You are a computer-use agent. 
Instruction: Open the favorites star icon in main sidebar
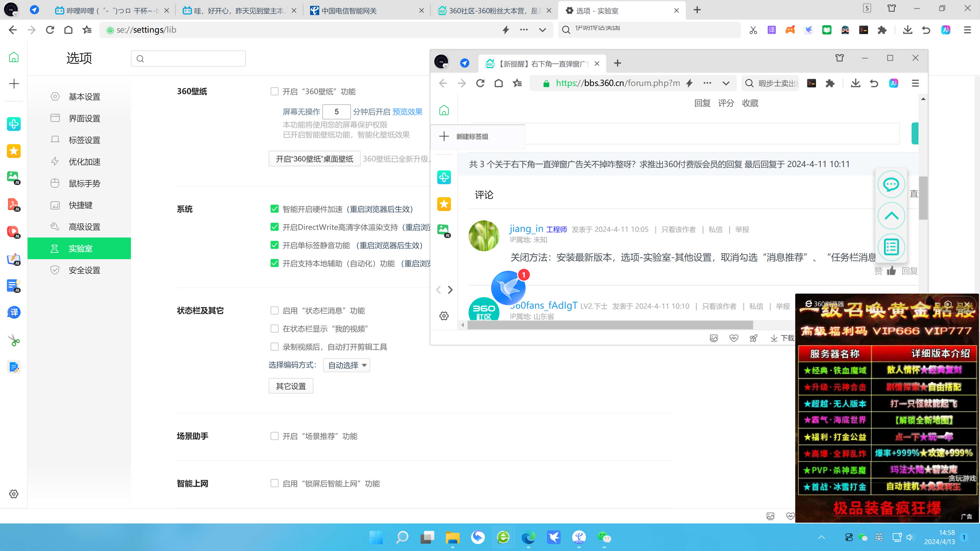pyautogui.click(x=14, y=151)
